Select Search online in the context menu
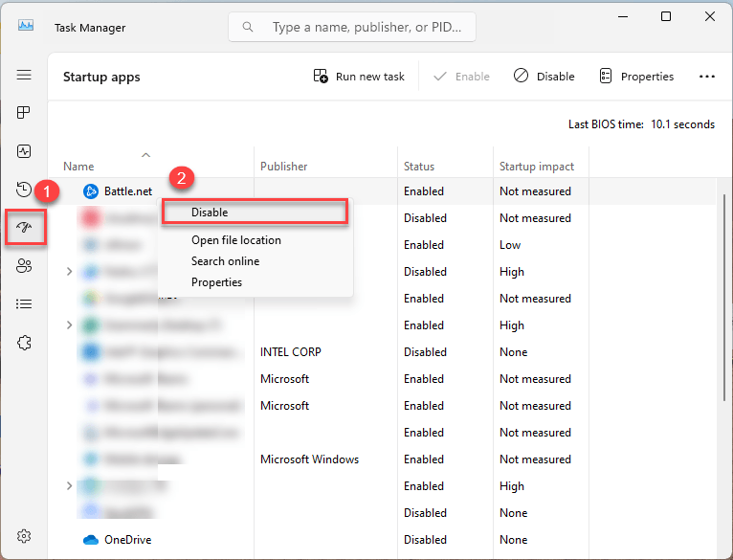This screenshot has height=560, width=733. [225, 261]
